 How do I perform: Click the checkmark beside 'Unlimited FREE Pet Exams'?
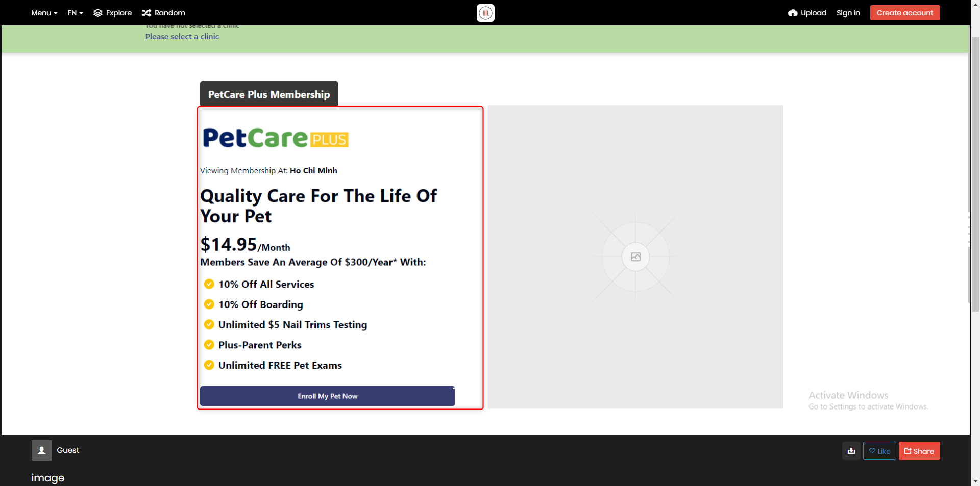tap(209, 365)
